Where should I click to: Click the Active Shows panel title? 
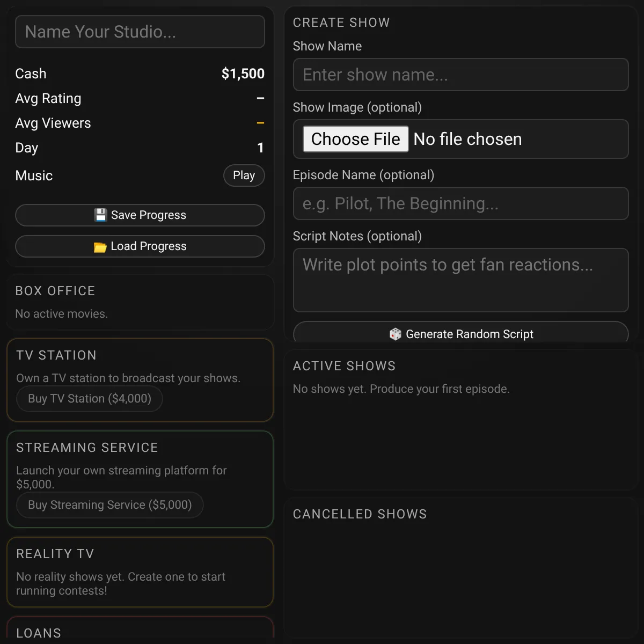pyautogui.click(x=344, y=366)
